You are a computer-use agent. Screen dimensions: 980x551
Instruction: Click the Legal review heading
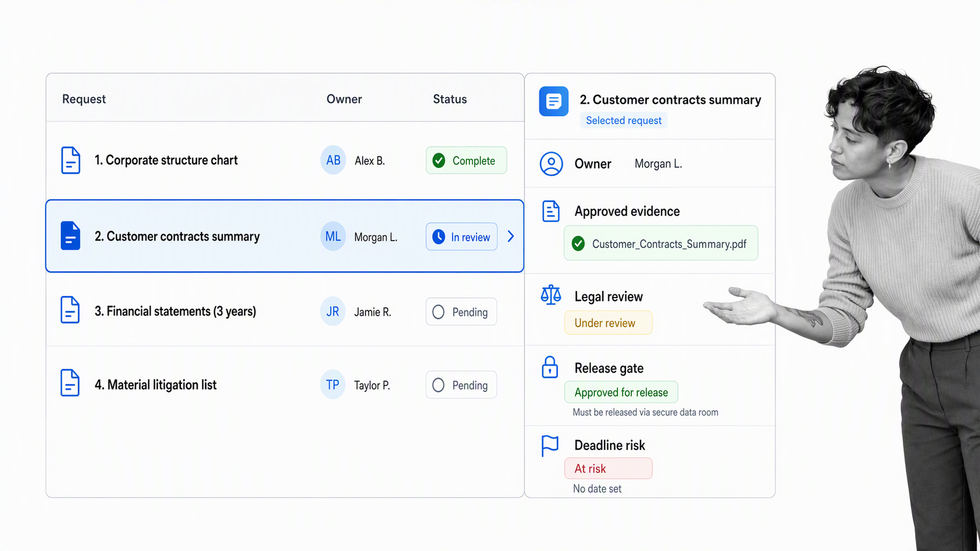[x=609, y=296]
